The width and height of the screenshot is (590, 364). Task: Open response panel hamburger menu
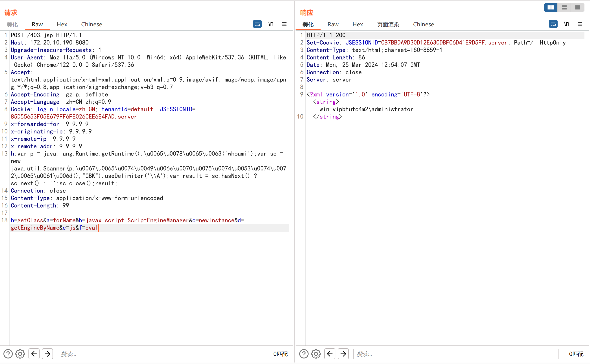[x=580, y=24]
